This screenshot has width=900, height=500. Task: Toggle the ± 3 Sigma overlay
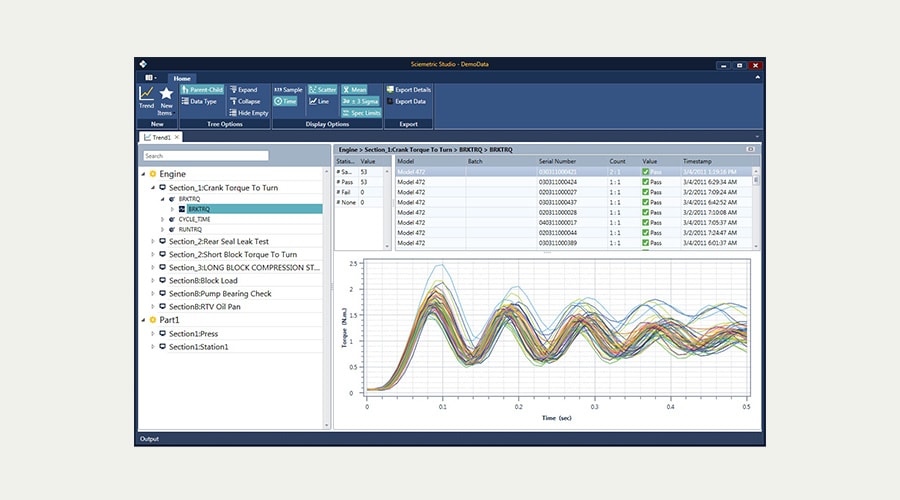point(360,101)
